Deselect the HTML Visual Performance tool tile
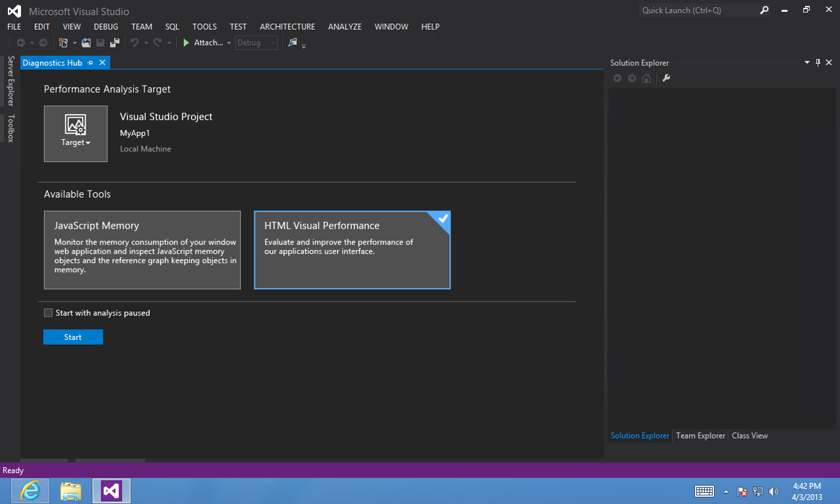 352,250
